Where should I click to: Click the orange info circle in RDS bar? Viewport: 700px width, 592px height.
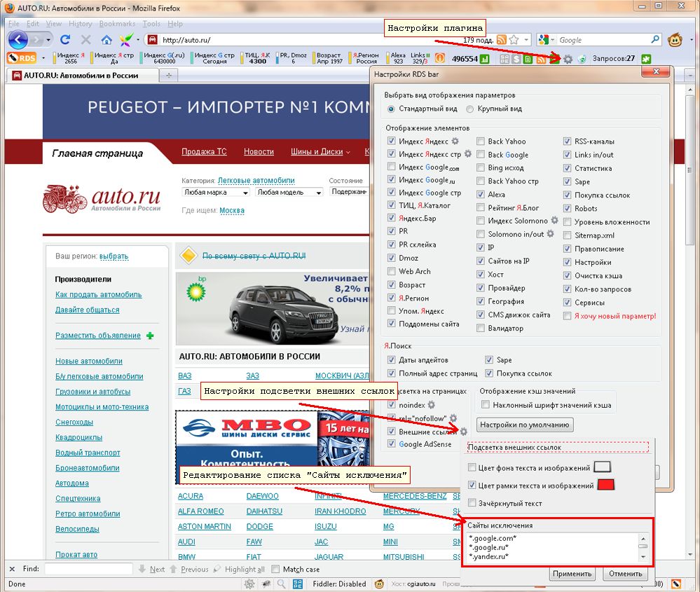click(x=440, y=58)
